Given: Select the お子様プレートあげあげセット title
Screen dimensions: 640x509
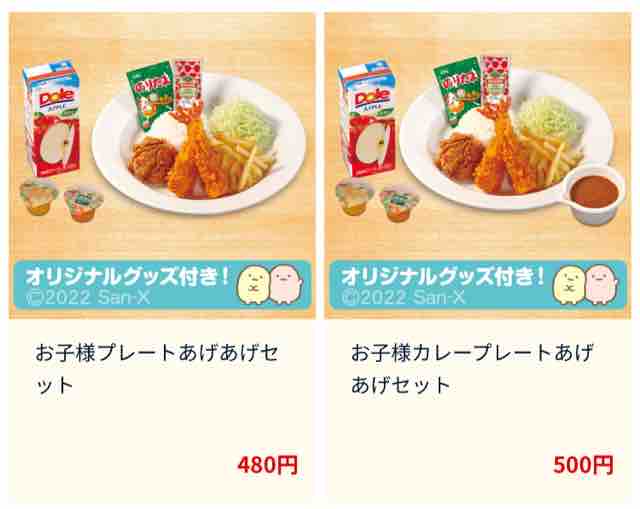Looking at the screenshot, I should pyautogui.click(x=157, y=369).
